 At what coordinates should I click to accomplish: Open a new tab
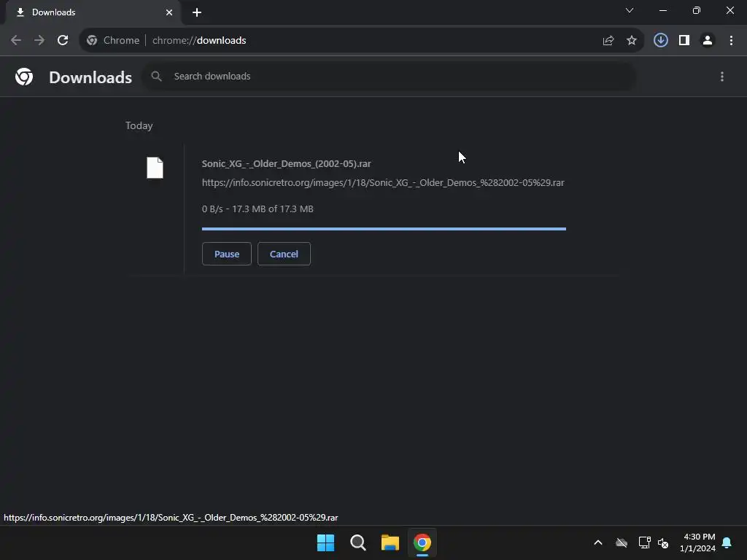coord(197,12)
